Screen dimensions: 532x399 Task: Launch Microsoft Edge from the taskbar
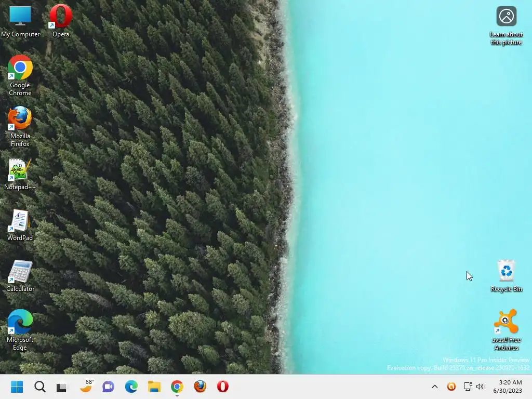(x=131, y=387)
